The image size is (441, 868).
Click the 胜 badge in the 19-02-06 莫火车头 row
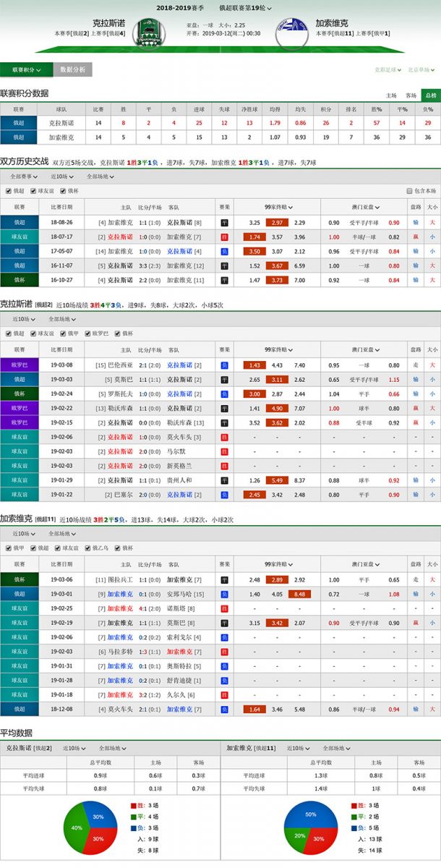(224, 437)
